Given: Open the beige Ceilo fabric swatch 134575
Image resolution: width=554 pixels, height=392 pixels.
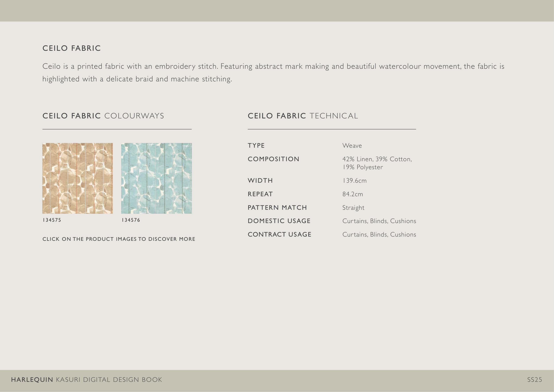Looking at the screenshot, I should coord(78,178).
